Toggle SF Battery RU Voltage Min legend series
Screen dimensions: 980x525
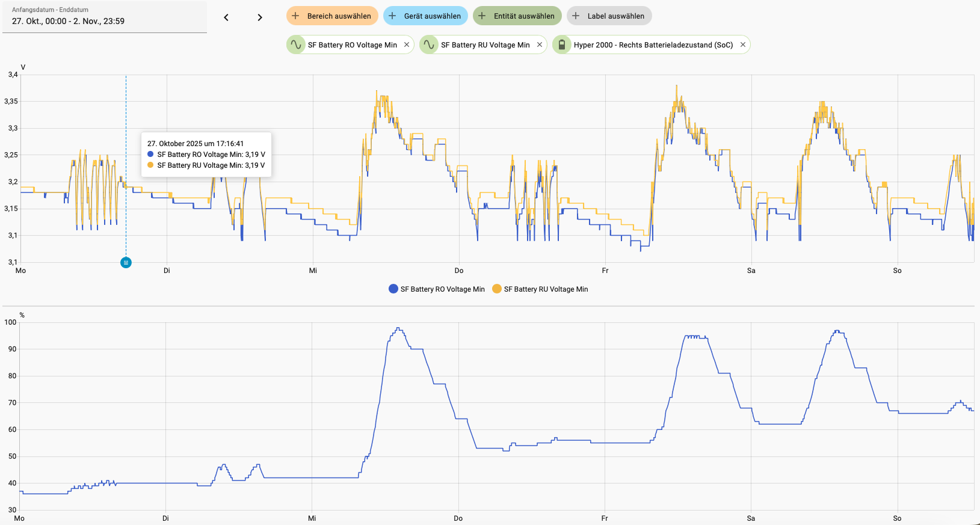point(540,289)
